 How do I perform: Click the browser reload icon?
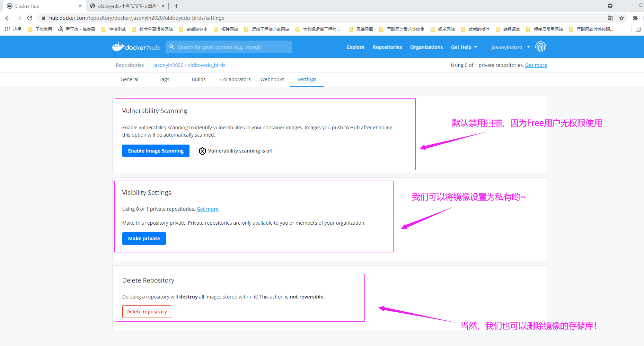click(x=30, y=18)
